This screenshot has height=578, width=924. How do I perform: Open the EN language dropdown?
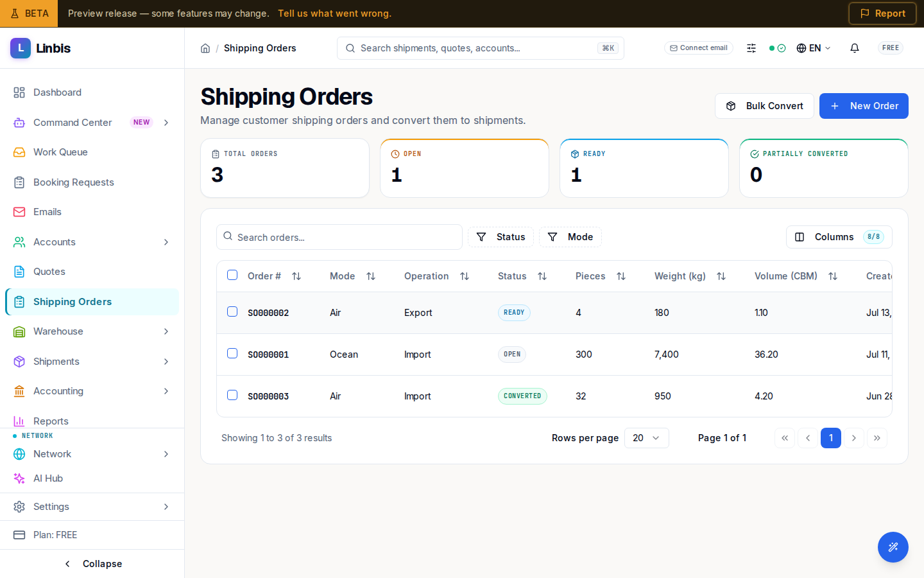[814, 48]
